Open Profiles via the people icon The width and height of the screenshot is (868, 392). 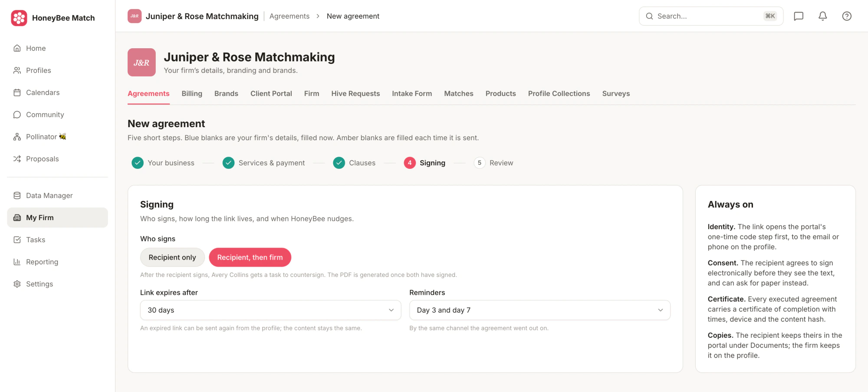tap(17, 70)
